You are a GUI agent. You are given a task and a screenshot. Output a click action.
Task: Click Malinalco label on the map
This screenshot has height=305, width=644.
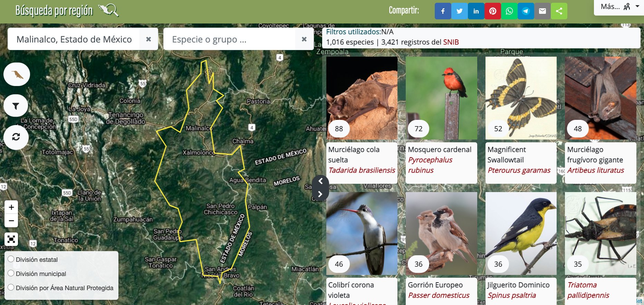pyautogui.click(x=199, y=128)
